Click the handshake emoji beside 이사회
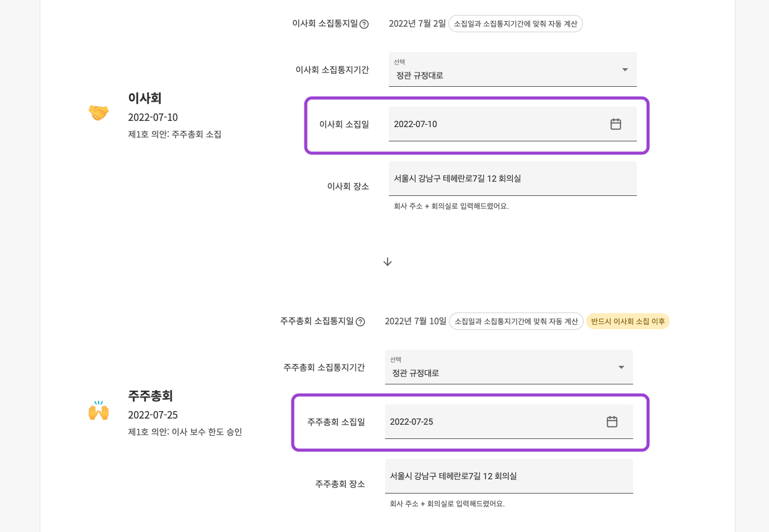This screenshot has width=769, height=532. [99, 112]
